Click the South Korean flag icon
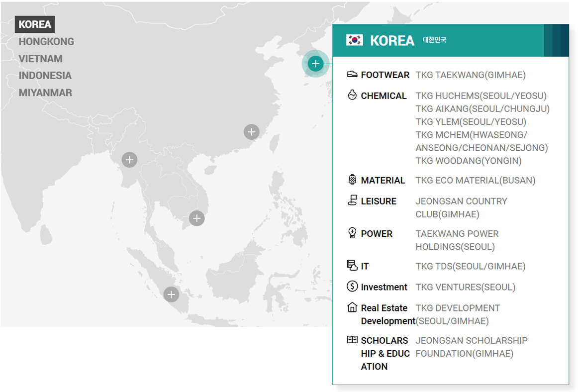The image size is (578, 392). point(355,40)
